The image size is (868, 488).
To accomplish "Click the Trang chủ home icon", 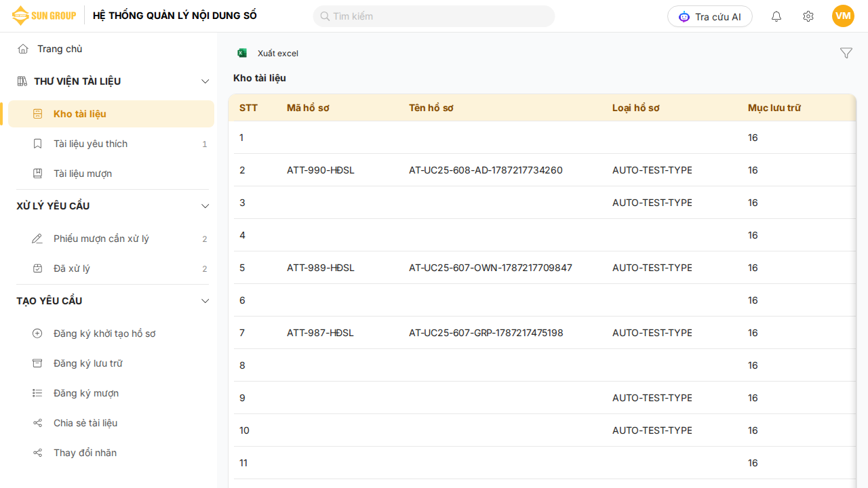I will click(23, 49).
